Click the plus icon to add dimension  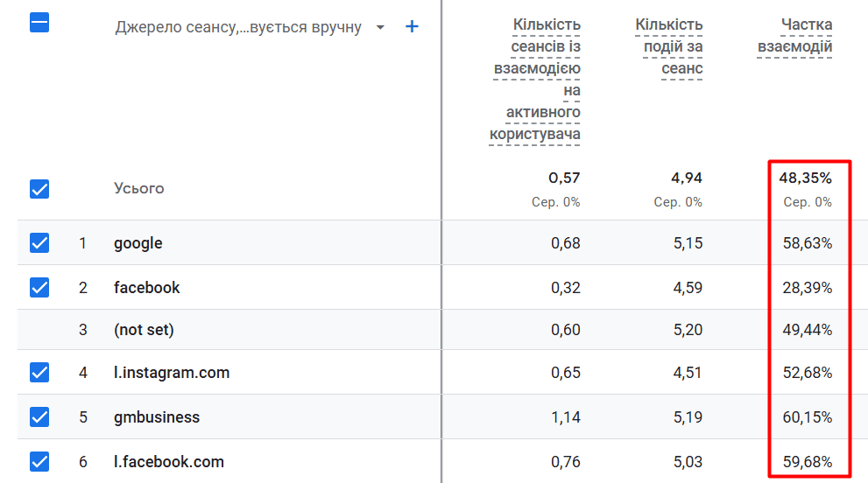[412, 27]
